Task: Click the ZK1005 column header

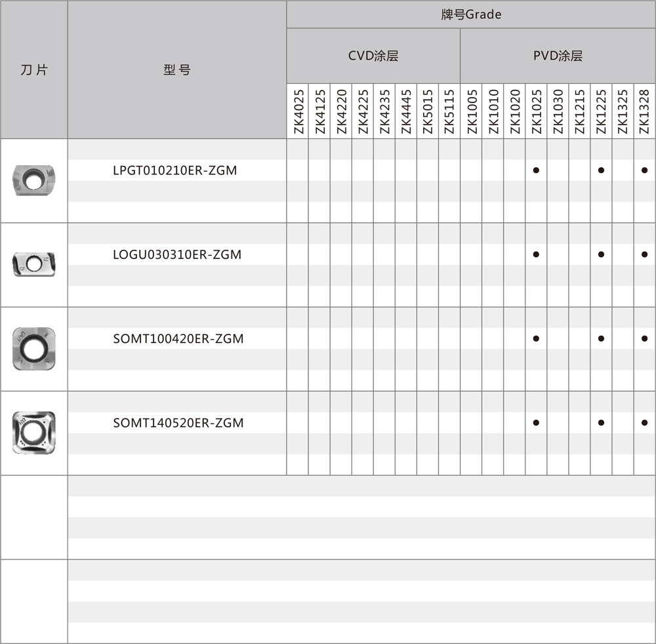Action: pos(471,111)
